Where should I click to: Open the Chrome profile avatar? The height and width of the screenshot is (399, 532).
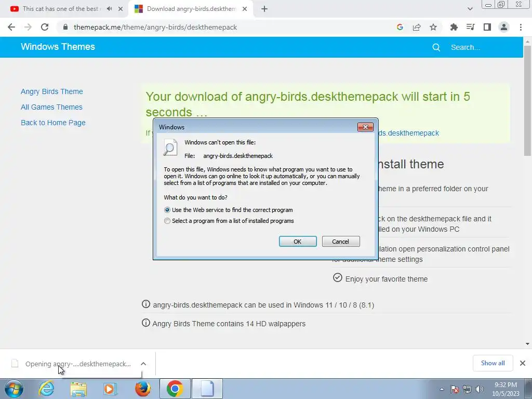(504, 27)
